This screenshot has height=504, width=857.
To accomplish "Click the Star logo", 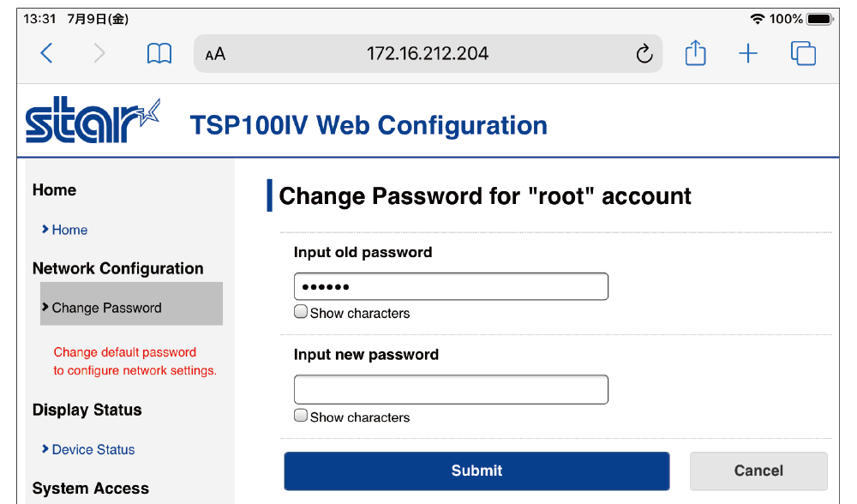I will tap(93, 122).
